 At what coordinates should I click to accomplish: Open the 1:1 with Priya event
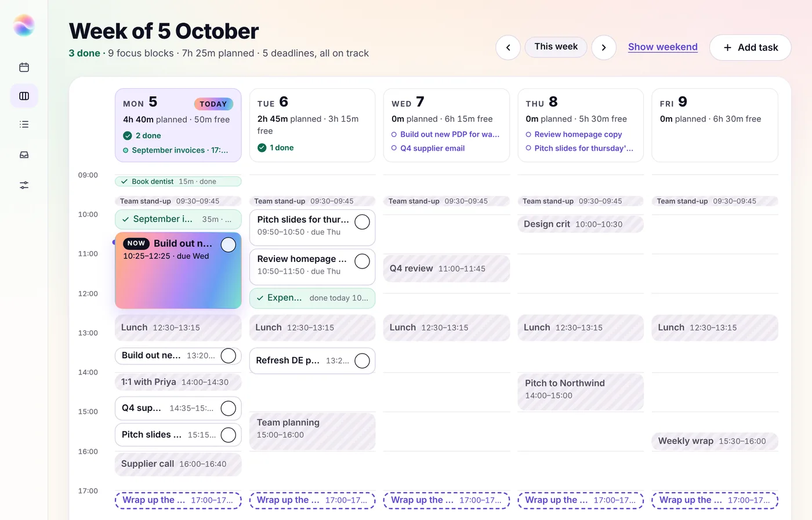tap(178, 382)
